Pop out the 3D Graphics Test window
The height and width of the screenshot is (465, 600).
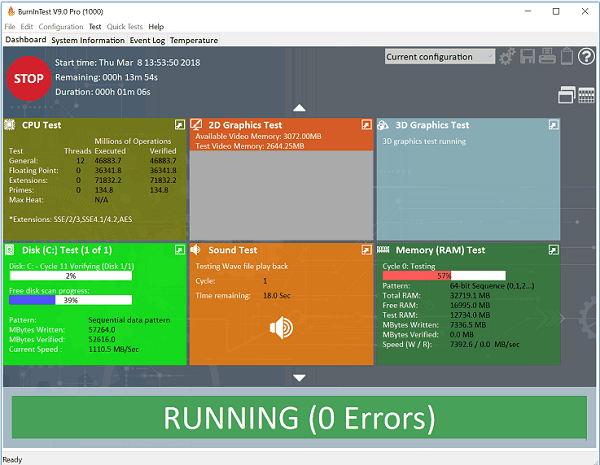(x=553, y=125)
